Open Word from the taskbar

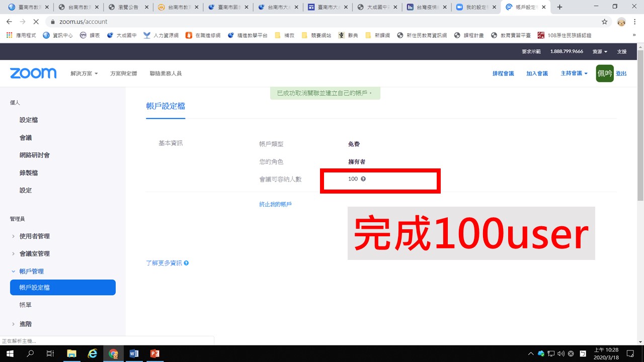pyautogui.click(x=134, y=353)
